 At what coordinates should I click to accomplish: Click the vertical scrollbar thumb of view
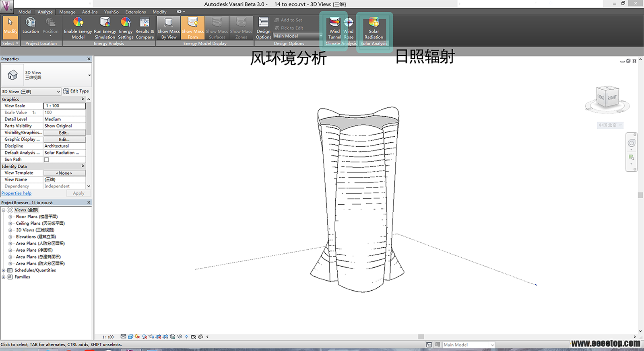[640, 195]
